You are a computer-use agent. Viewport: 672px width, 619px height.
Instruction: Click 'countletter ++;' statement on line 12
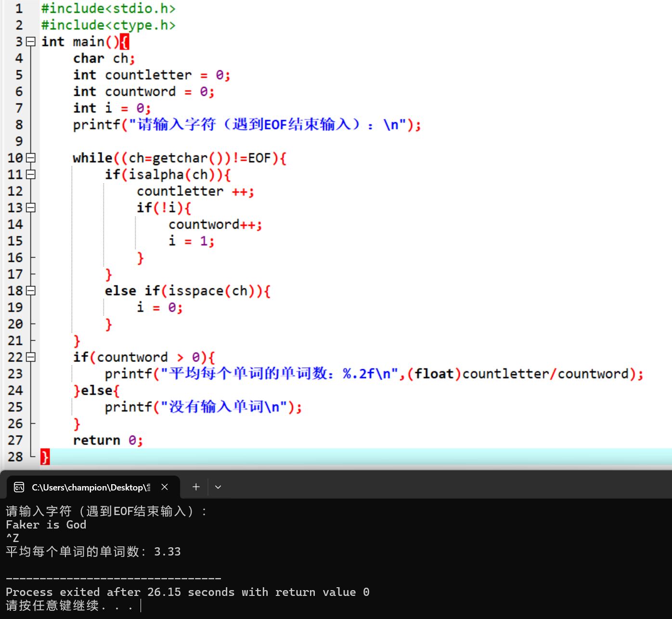(x=195, y=192)
